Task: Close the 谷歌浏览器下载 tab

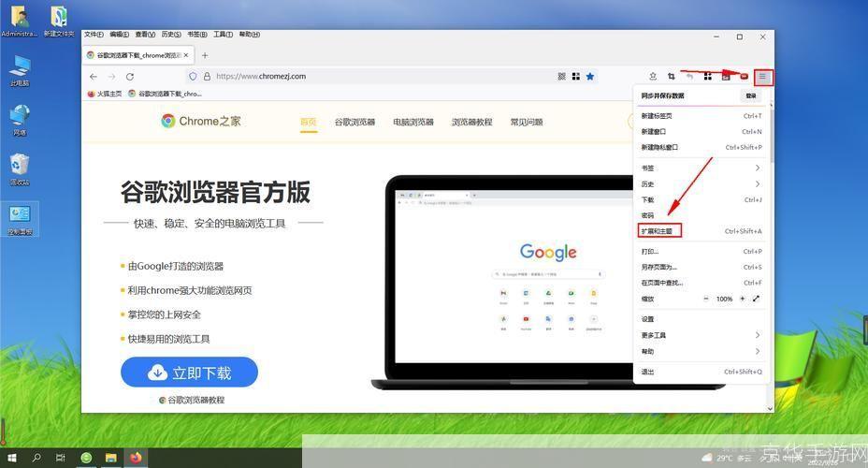Action: pos(186,55)
